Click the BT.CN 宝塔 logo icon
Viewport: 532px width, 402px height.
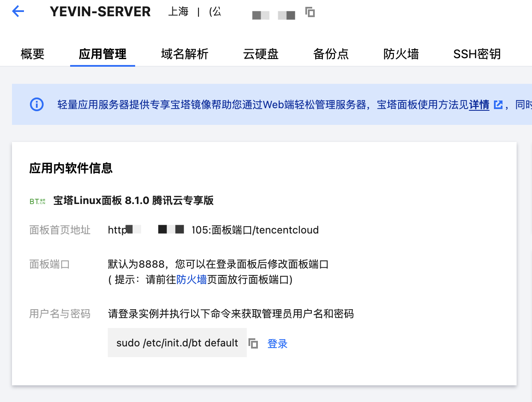click(37, 201)
